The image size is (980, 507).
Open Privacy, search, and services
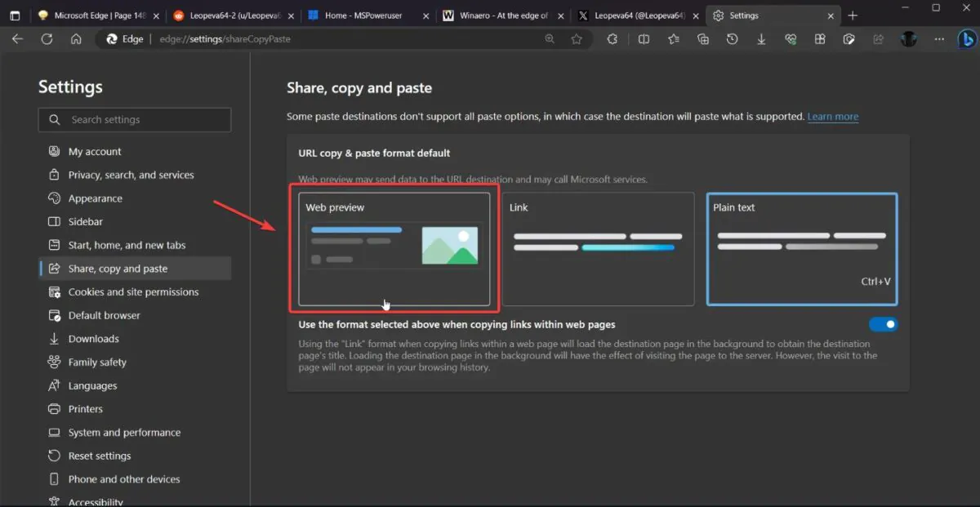point(135,175)
